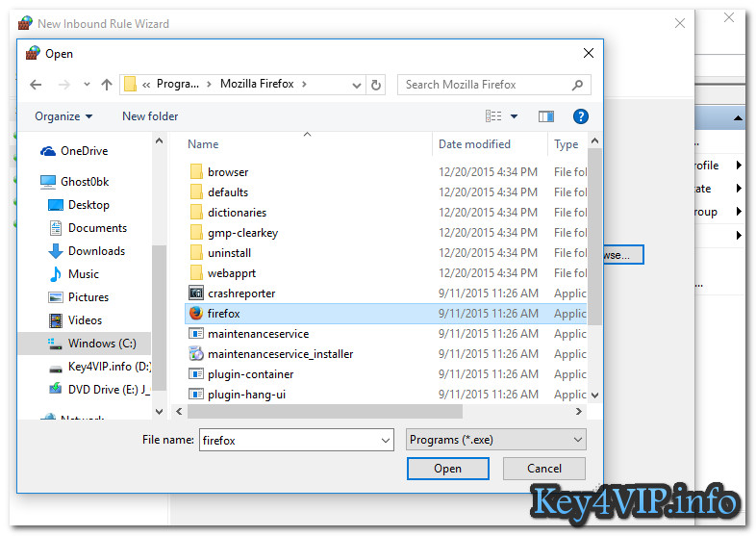Open Videos in navigation pane
This screenshot has height=536, width=756.
pyautogui.click(x=75, y=320)
